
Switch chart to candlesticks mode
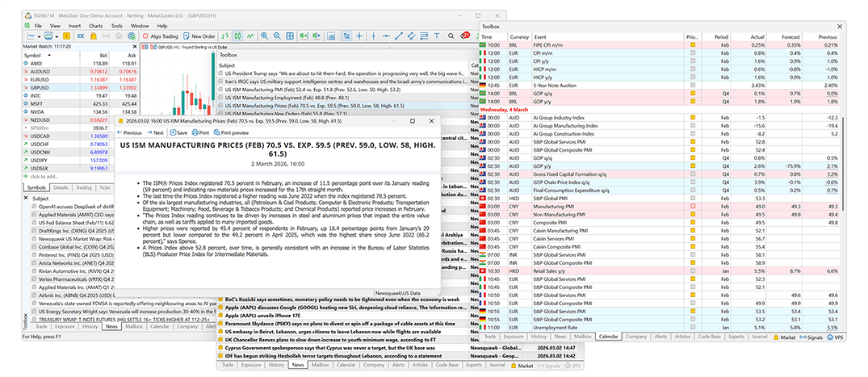pos(238,36)
